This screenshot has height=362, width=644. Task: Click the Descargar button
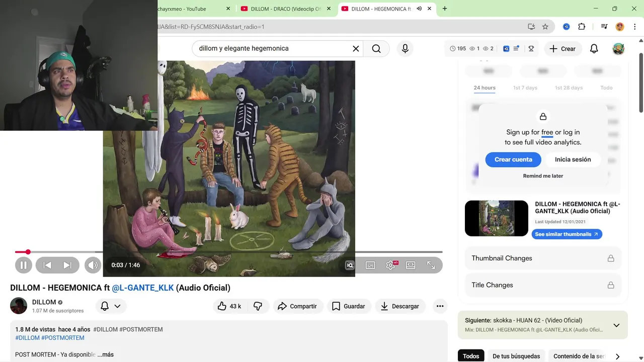400,306
